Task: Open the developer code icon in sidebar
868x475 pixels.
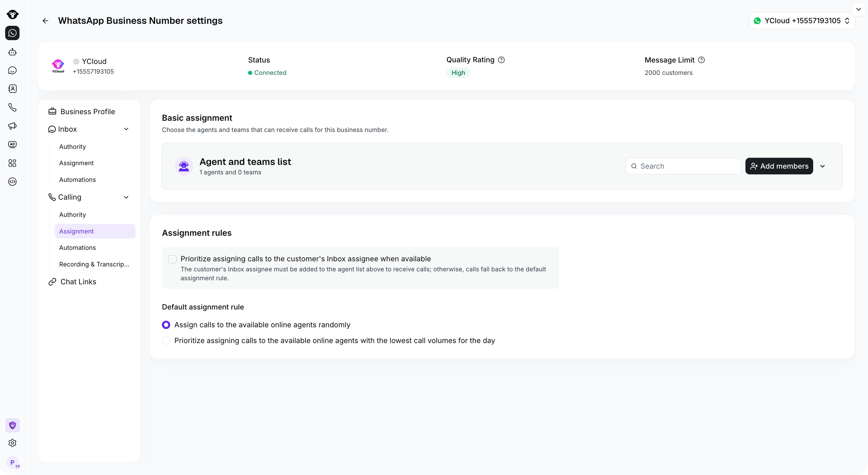Action: tap(12, 182)
